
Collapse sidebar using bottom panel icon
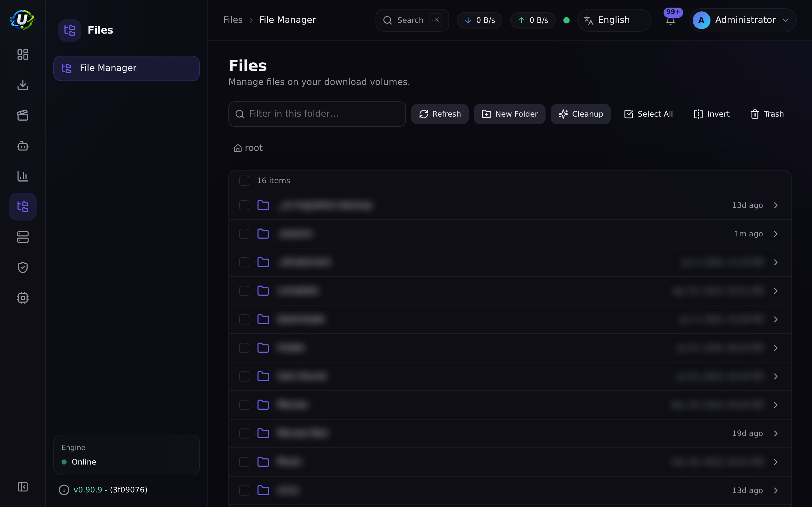pyautogui.click(x=23, y=486)
